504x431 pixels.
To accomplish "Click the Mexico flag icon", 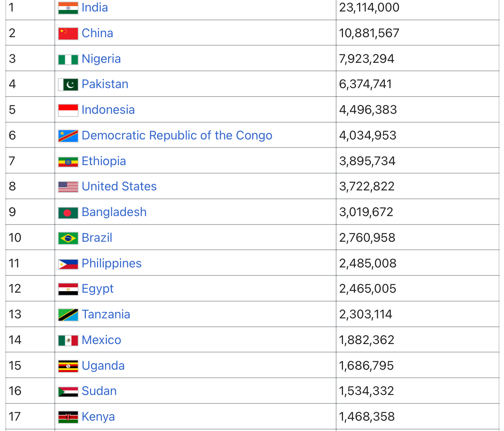I will pos(68,340).
